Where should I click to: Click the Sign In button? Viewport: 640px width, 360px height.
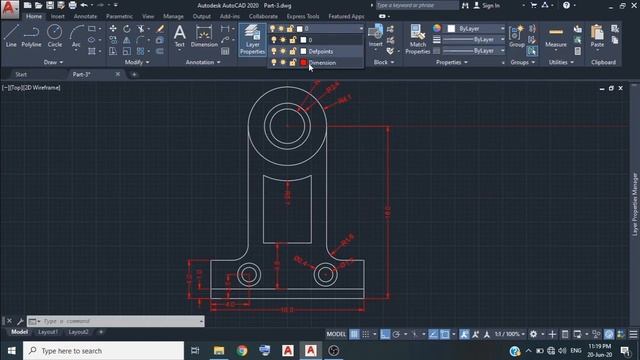click(487, 5)
